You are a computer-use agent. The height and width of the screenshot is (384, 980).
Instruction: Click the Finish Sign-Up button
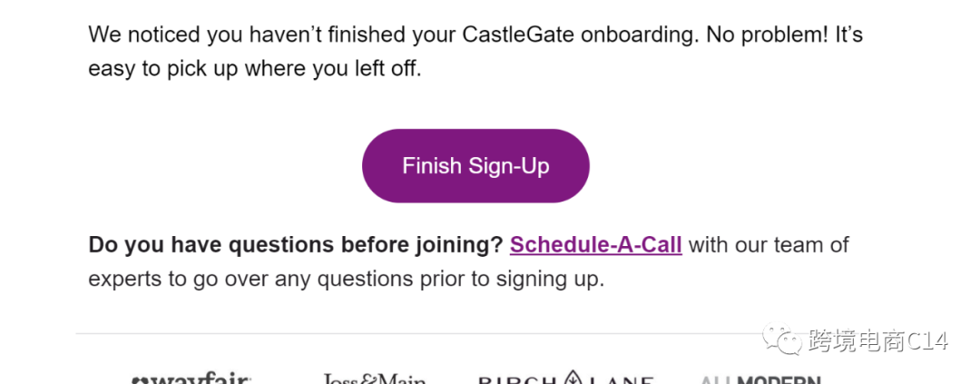[x=475, y=166]
